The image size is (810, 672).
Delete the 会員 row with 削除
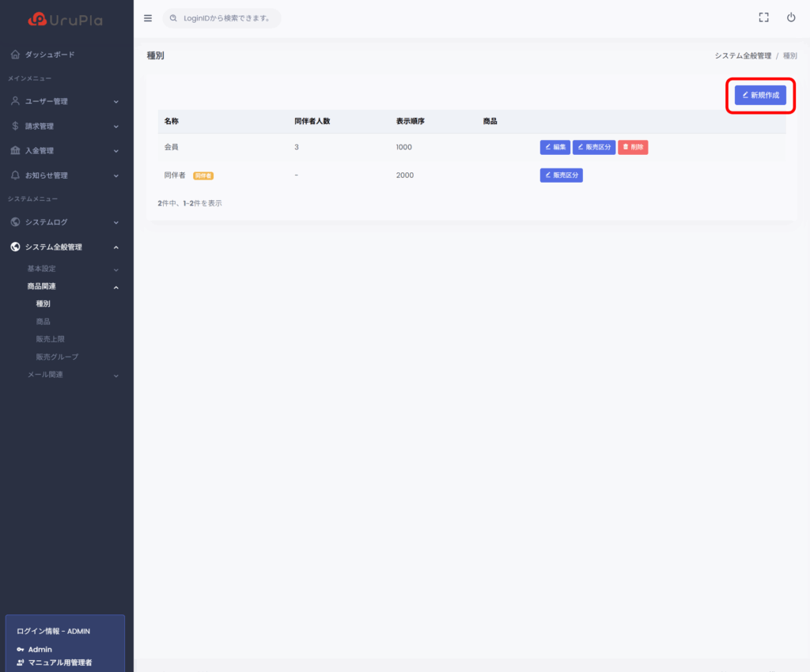(633, 147)
